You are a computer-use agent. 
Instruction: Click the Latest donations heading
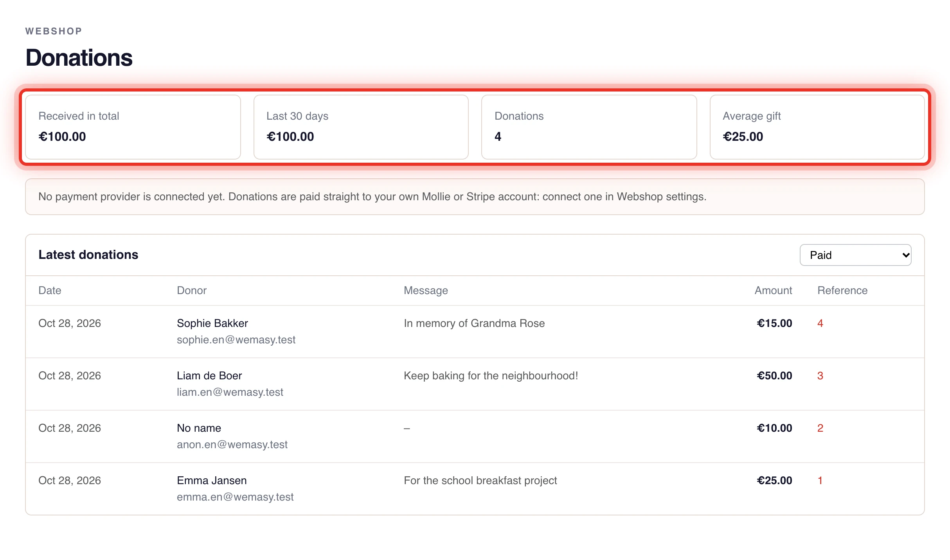(x=88, y=255)
